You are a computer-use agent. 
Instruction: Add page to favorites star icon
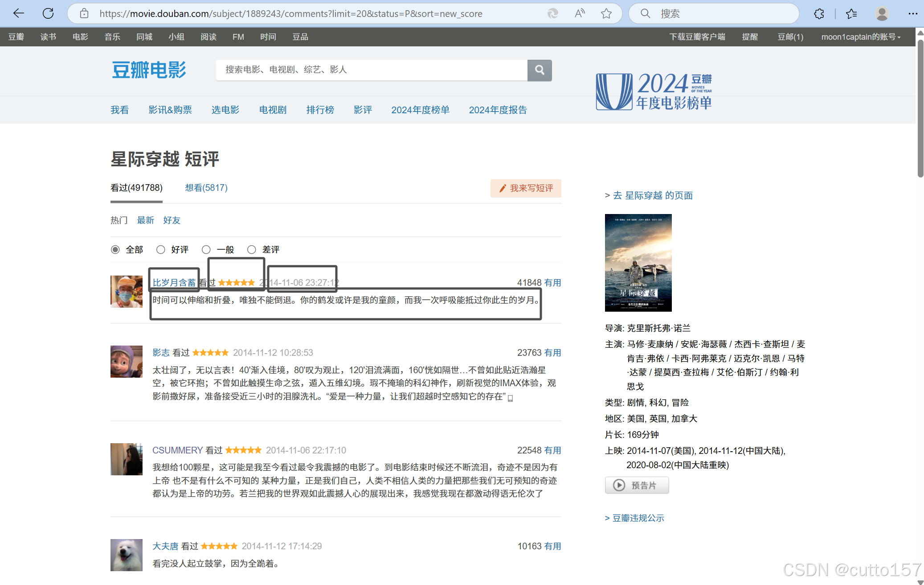(606, 13)
